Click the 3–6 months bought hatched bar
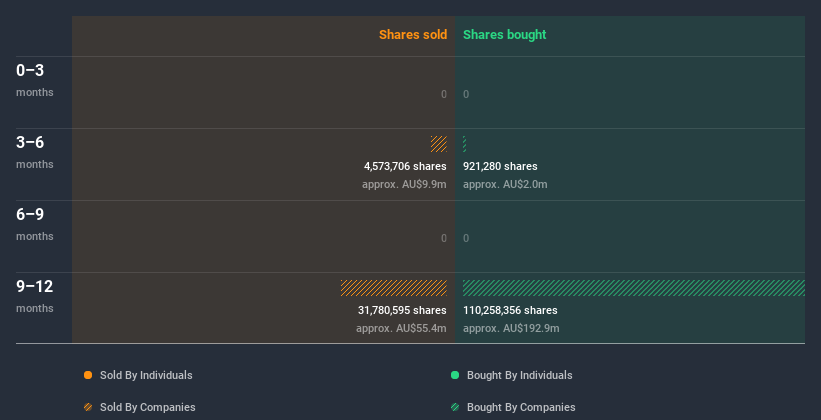The image size is (821, 420). tap(464, 144)
